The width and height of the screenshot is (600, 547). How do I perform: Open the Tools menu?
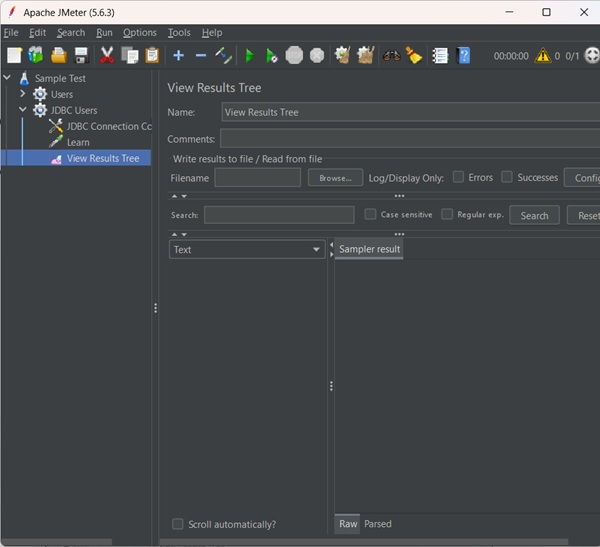tap(179, 33)
